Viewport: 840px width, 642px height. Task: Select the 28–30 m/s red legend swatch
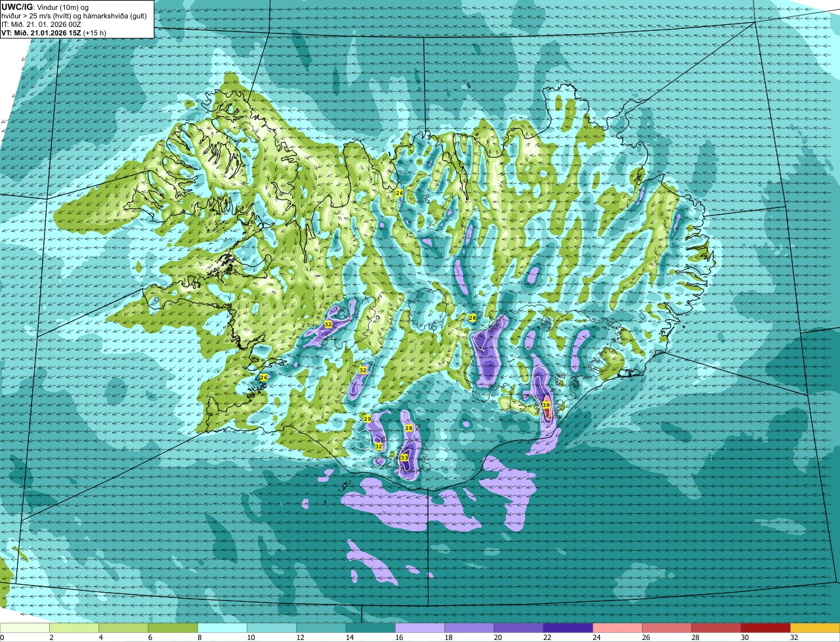(x=716, y=628)
